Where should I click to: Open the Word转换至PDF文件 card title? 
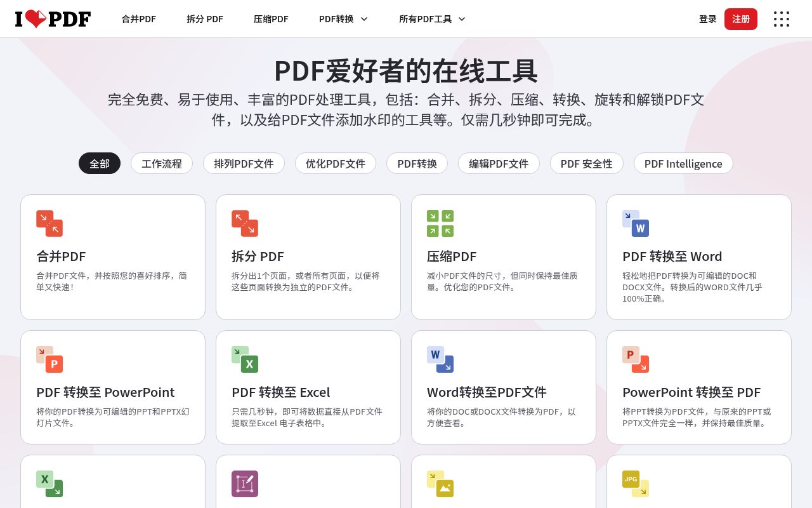point(487,392)
